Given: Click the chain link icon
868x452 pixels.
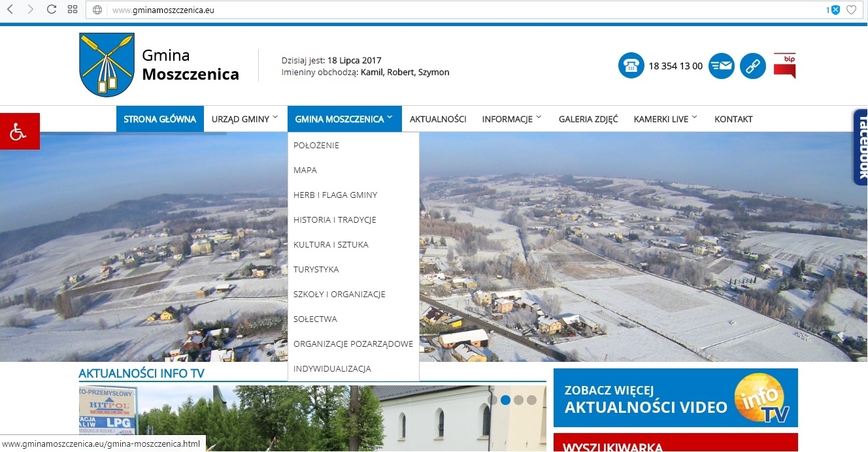Looking at the screenshot, I should point(752,66).
